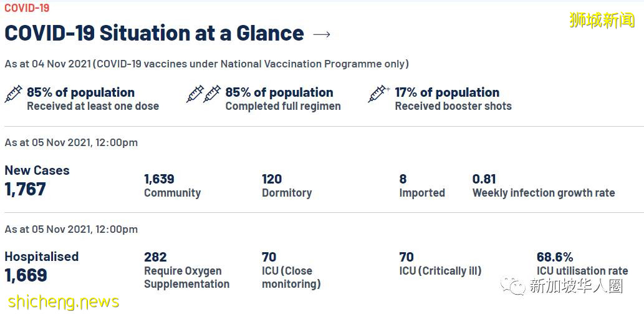Click the WeChat logo in the watermark
Image resolution: width=644 pixels, height=314 pixels.
click(x=517, y=287)
